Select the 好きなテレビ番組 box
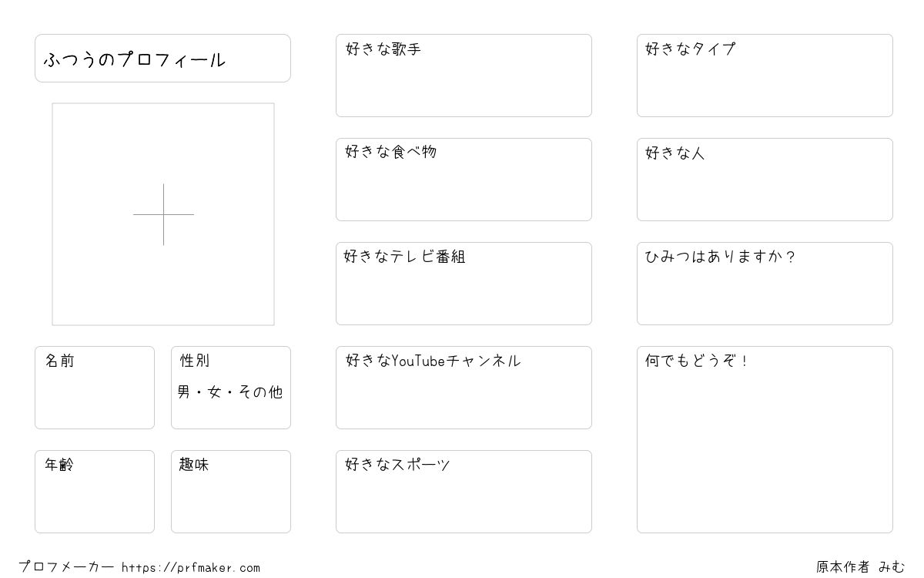 click(x=464, y=284)
